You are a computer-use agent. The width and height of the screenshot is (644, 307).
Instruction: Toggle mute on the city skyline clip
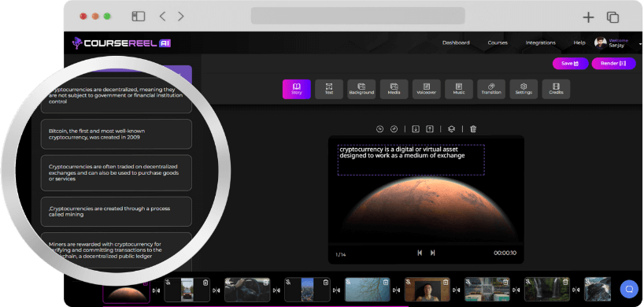coord(288,283)
